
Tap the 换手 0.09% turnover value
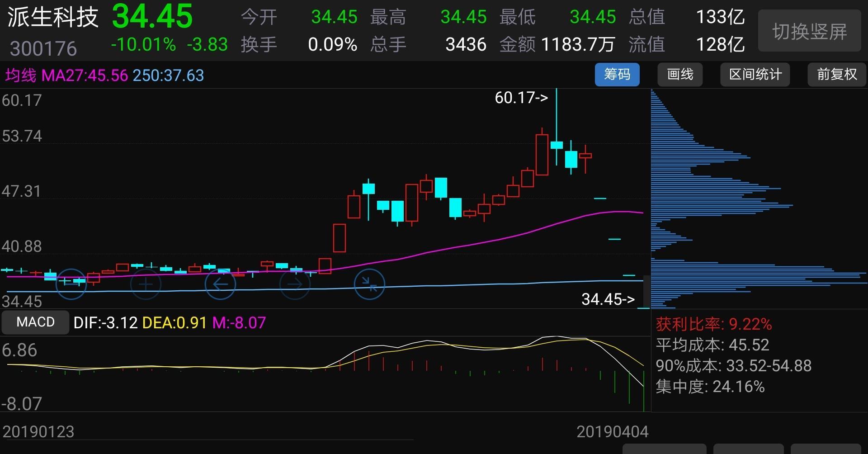(x=299, y=44)
